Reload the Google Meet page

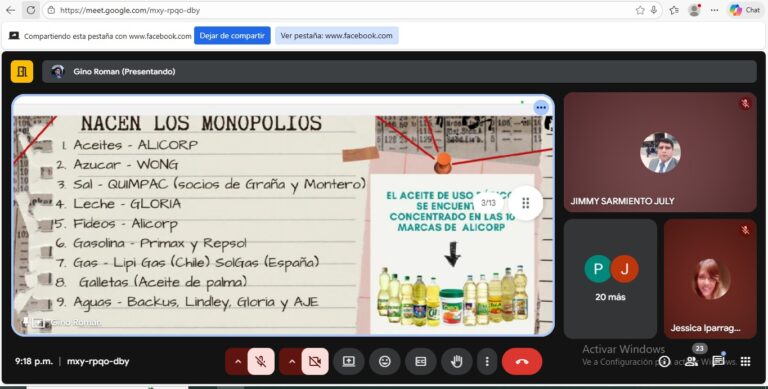pos(30,10)
